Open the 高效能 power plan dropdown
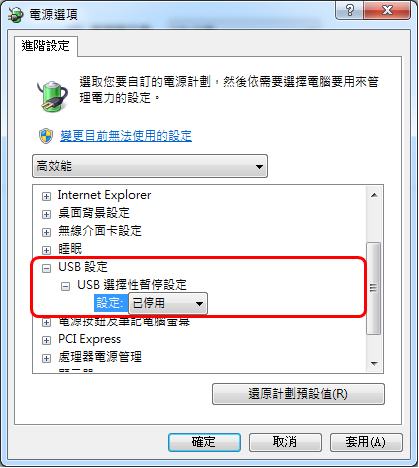This screenshot has height=468, width=419. tap(150, 166)
